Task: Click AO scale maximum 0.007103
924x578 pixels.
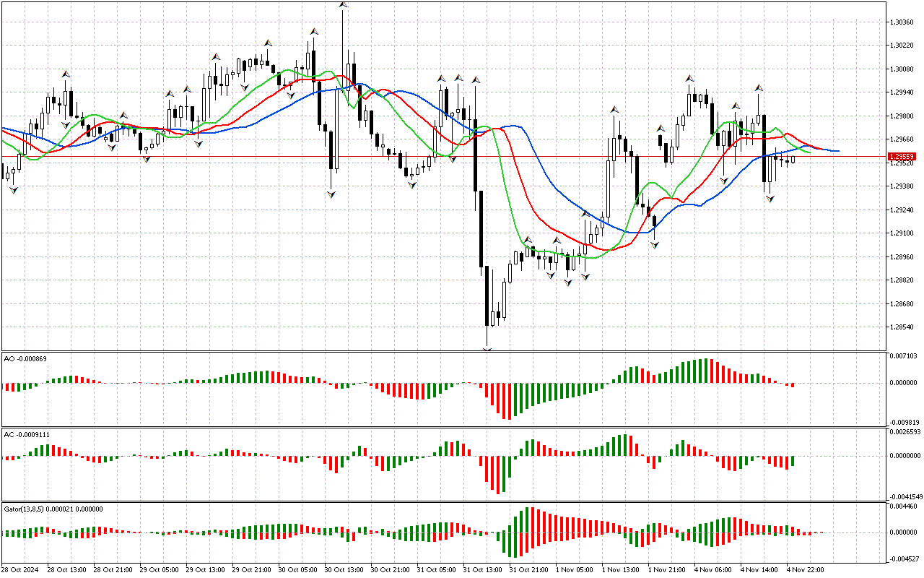Action: [904, 357]
